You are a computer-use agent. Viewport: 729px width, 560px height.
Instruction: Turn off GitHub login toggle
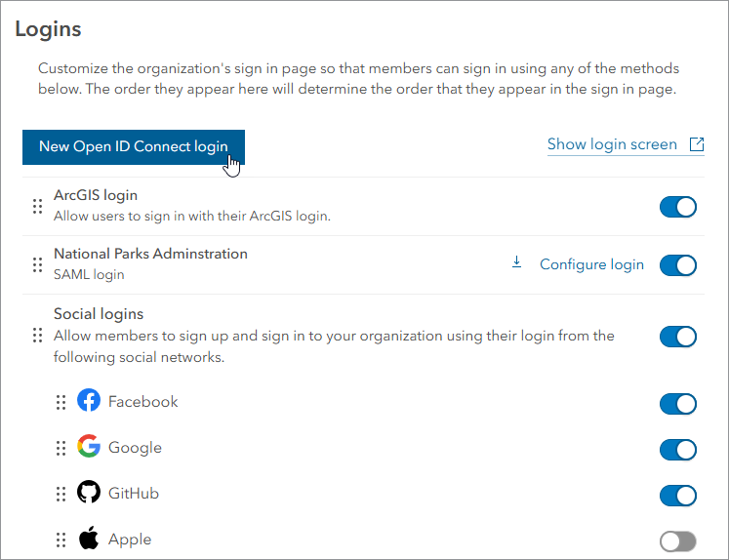click(678, 496)
